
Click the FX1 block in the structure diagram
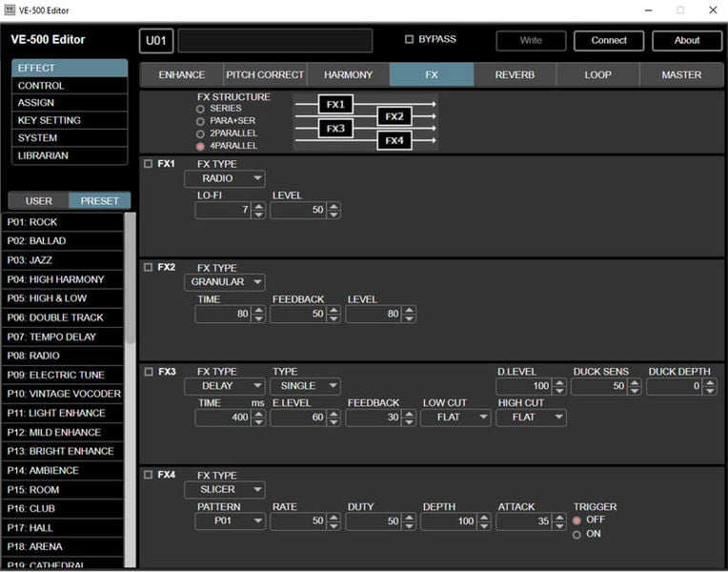pyautogui.click(x=335, y=104)
